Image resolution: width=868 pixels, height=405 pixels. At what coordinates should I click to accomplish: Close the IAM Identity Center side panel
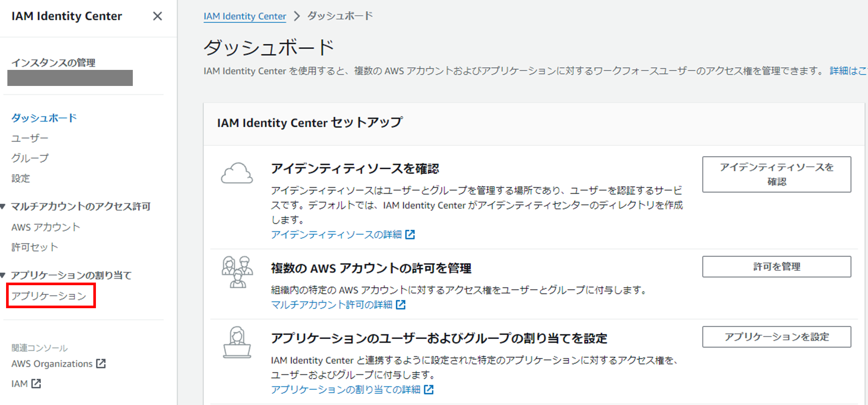point(158,16)
